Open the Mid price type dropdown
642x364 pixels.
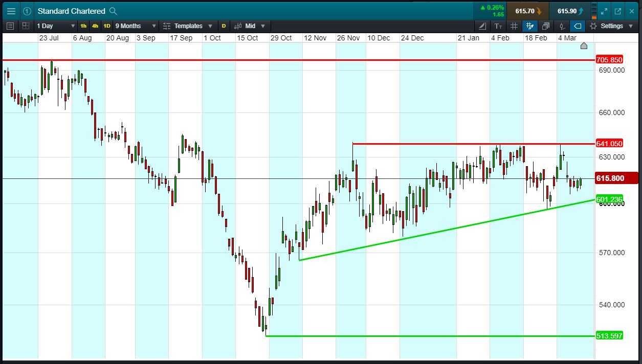(251, 26)
